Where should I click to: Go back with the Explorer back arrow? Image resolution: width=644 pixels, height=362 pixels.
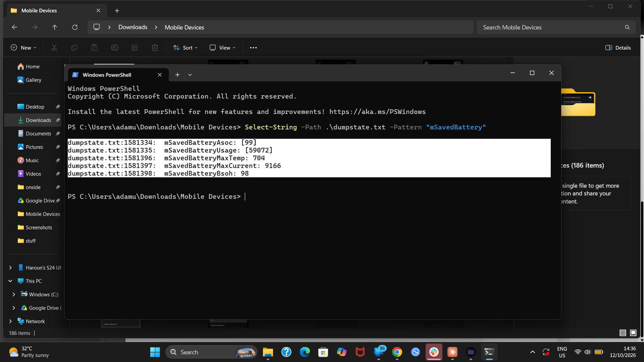click(14, 27)
